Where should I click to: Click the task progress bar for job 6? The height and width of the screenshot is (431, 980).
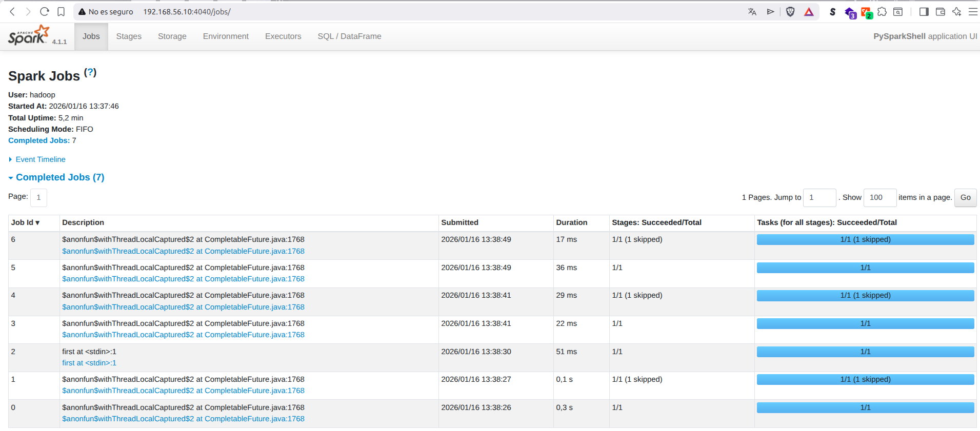pyautogui.click(x=865, y=239)
